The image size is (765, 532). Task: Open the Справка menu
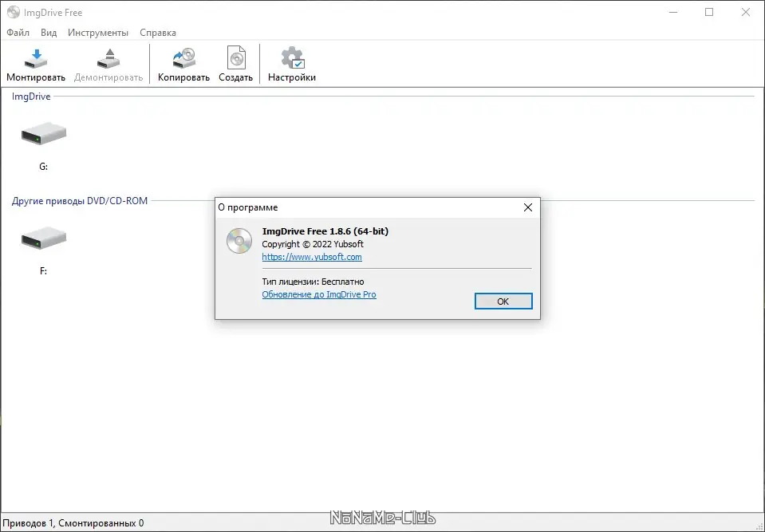158,33
